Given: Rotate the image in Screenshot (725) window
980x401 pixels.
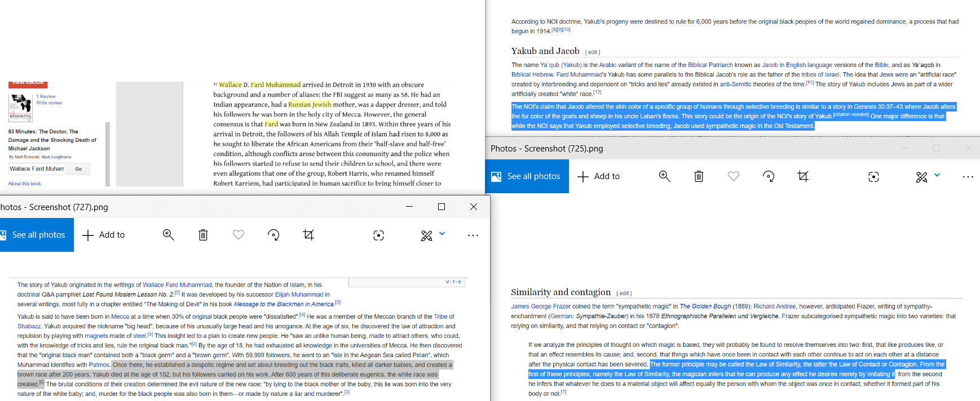Looking at the screenshot, I should point(769,176).
